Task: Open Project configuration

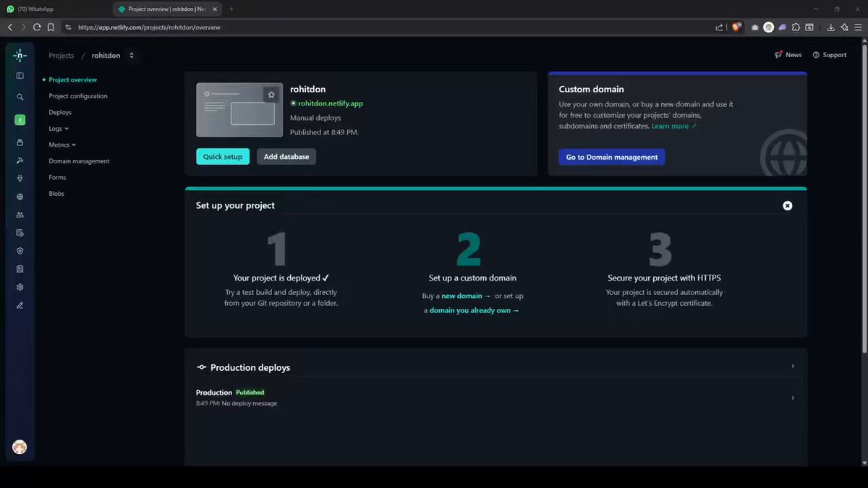Action: point(78,96)
